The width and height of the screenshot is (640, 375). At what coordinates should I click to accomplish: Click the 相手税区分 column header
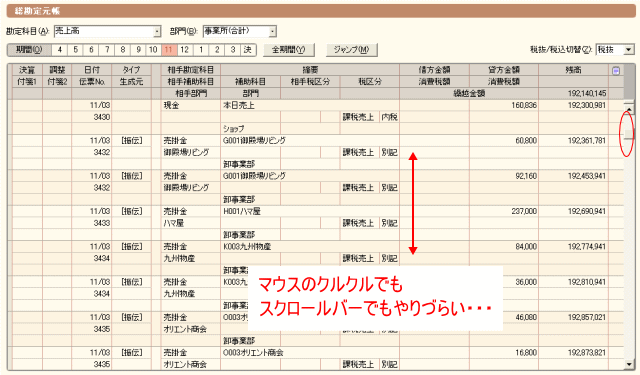310,82
